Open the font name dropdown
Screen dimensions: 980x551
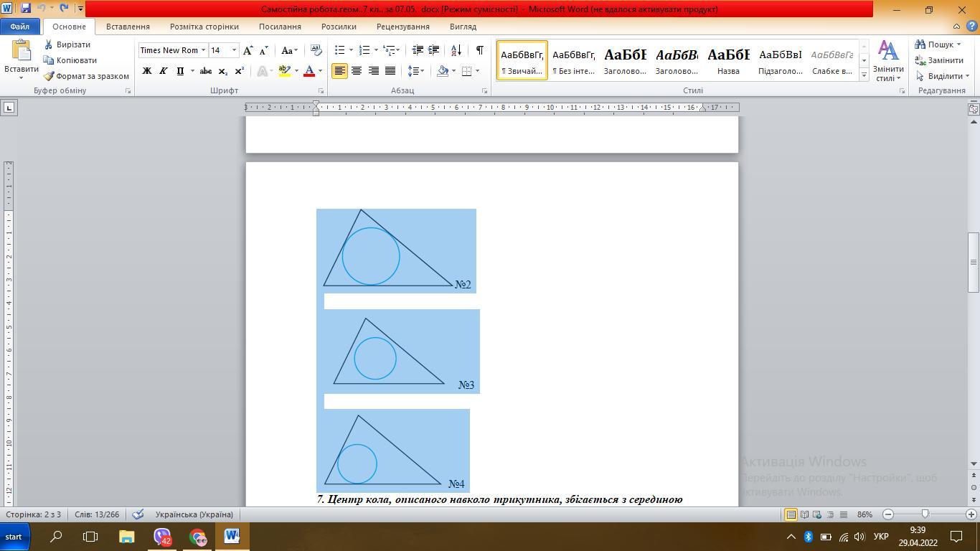(x=203, y=50)
